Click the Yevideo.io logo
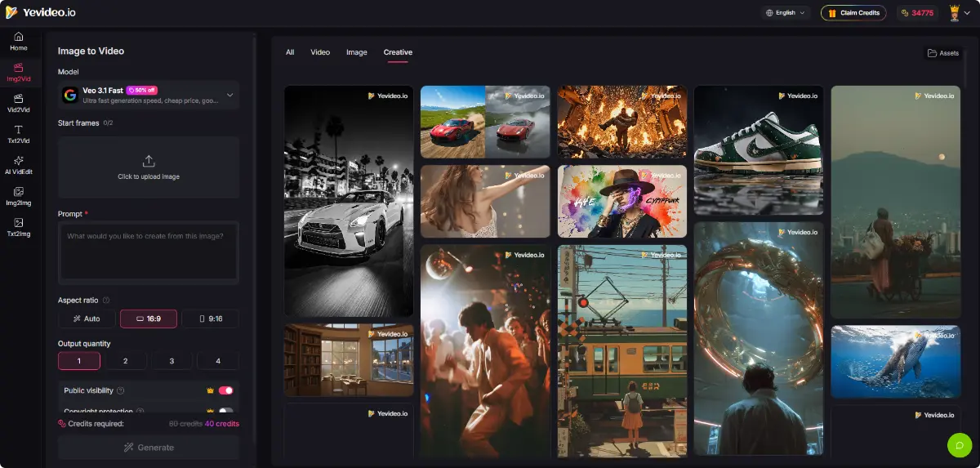 point(40,12)
